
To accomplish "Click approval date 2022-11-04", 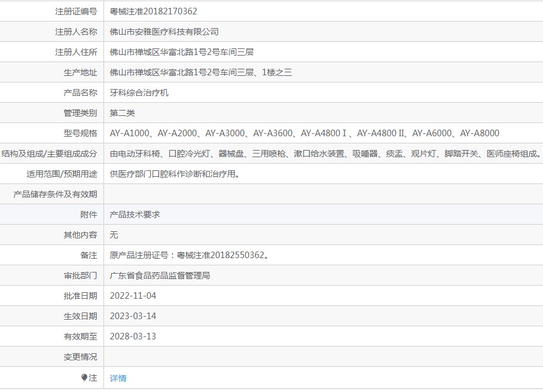I will 133,296.
